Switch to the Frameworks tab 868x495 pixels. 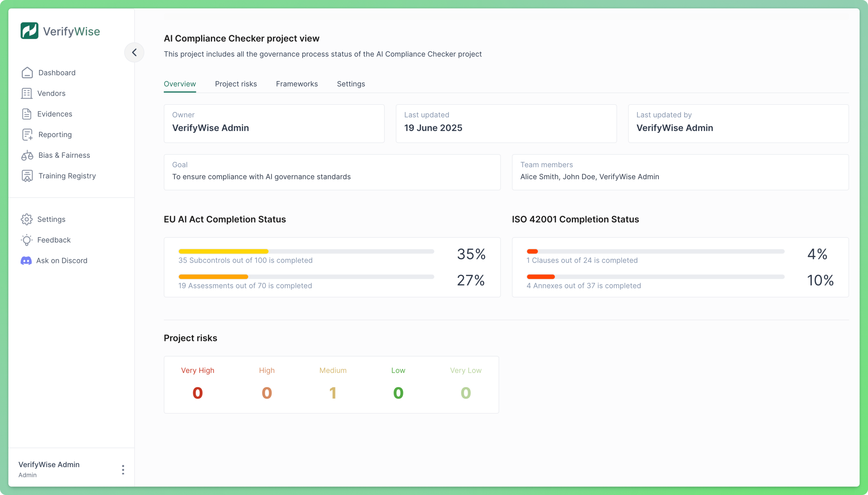(x=297, y=84)
